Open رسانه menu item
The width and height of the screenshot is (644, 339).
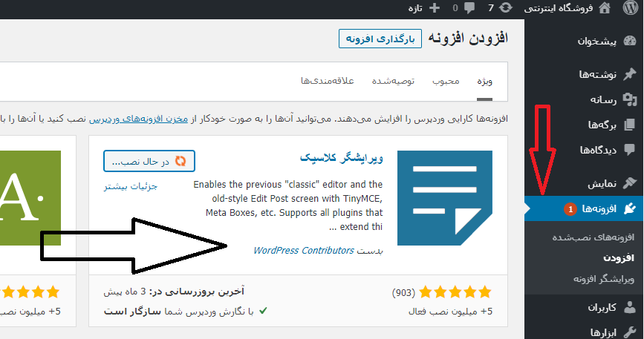(603, 99)
